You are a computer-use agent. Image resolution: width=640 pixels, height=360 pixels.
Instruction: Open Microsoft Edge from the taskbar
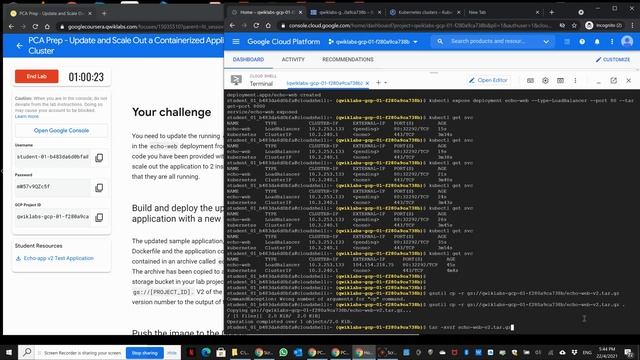[x=206, y=352]
